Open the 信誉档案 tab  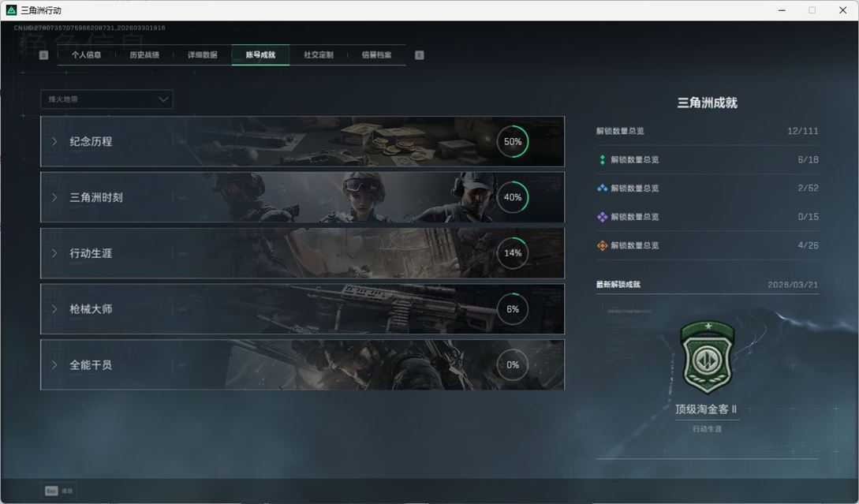(376, 54)
